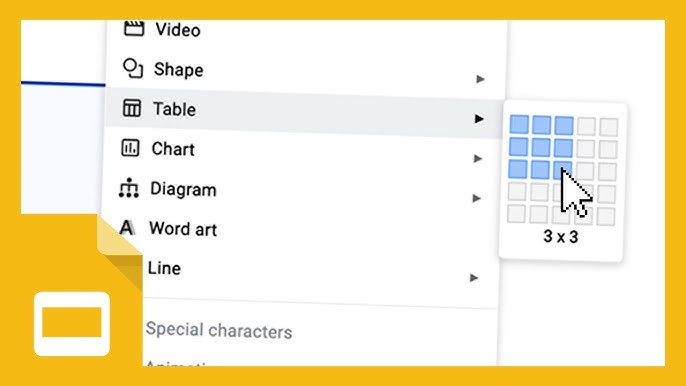Open the Word art menu entry
This screenshot has width=686, height=386.
(183, 228)
